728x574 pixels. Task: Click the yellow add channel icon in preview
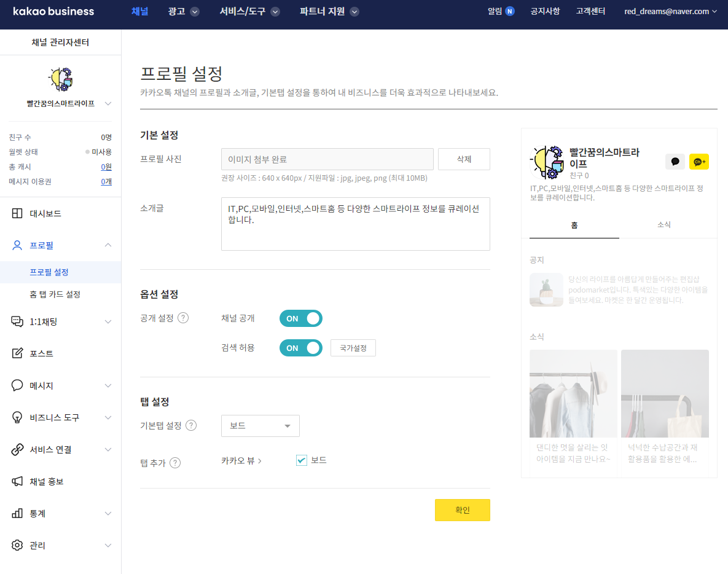tap(699, 162)
